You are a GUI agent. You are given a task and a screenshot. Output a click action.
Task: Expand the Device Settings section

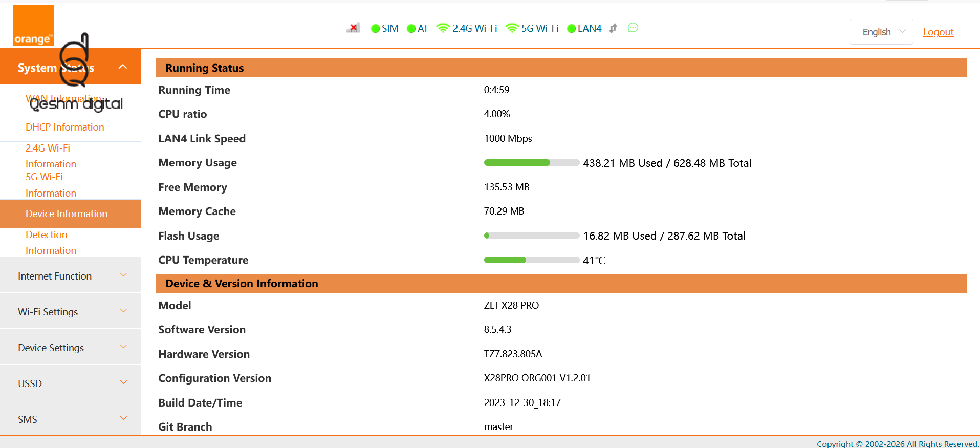[x=71, y=347]
